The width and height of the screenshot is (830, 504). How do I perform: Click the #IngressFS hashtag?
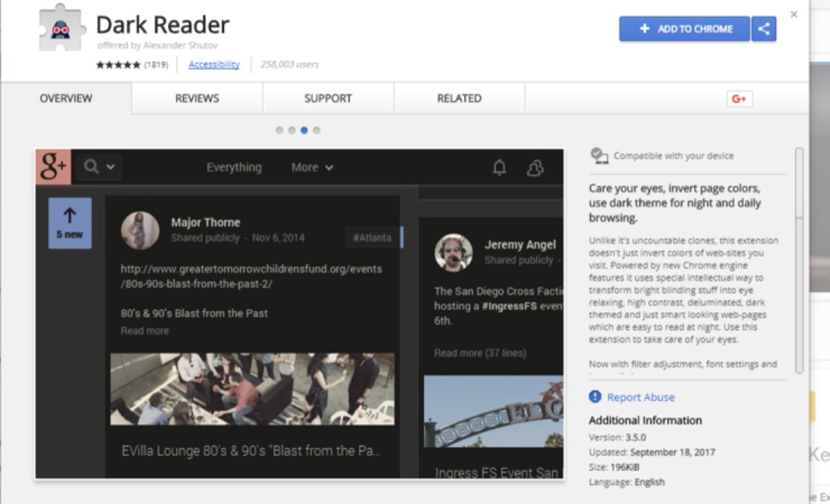pos(508,306)
